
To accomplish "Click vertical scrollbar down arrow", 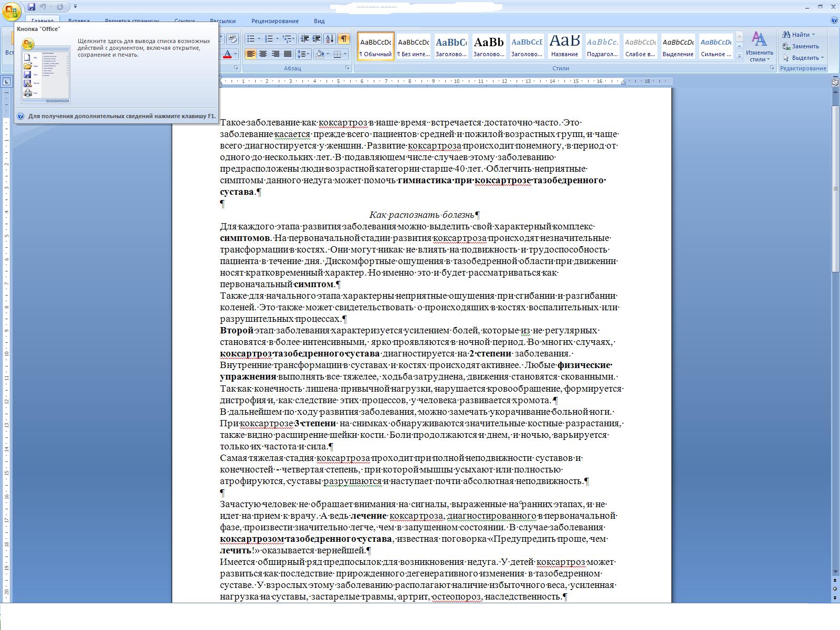I will point(835,572).
